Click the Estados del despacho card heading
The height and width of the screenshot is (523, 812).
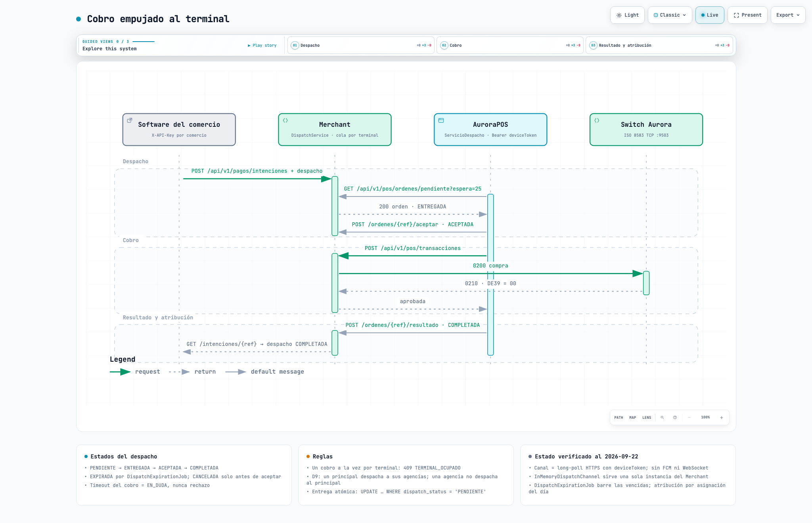(124, 457)
